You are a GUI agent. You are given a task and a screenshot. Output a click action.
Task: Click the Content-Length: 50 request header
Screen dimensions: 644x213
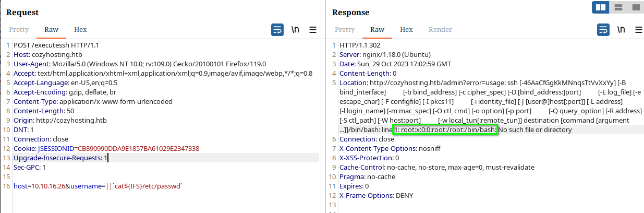point(44,111)
